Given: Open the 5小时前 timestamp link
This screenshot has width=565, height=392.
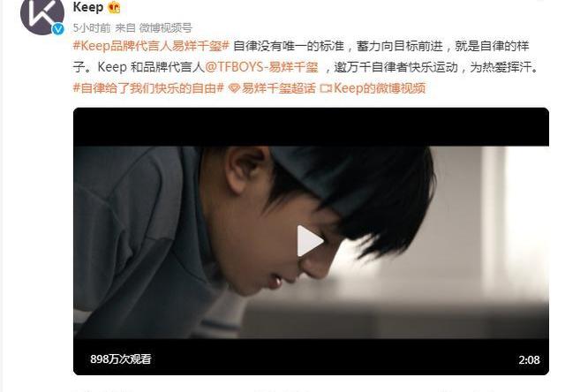Looking at the screenshot, I should coord(92,27).
